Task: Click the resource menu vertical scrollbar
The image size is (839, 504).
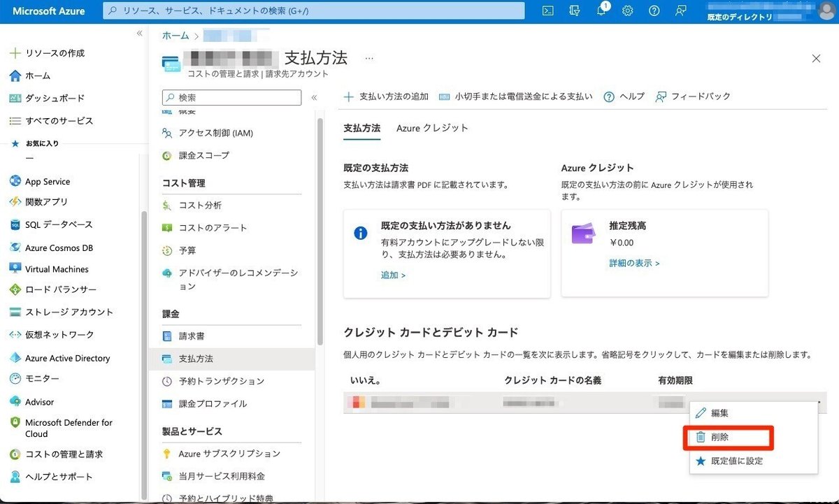Action: 320,231
